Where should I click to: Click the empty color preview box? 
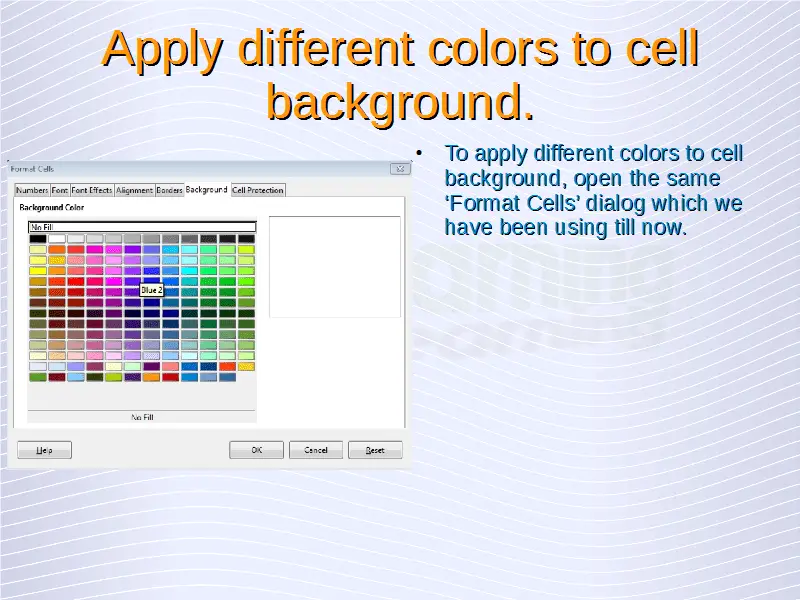[x=334, y=266]
